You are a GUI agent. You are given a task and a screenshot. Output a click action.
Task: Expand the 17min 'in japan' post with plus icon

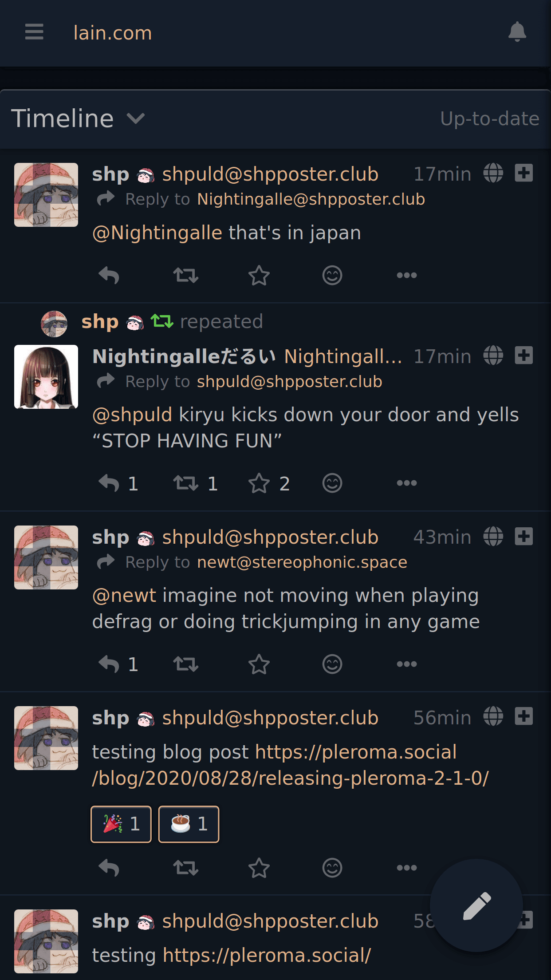coord(524,173)
